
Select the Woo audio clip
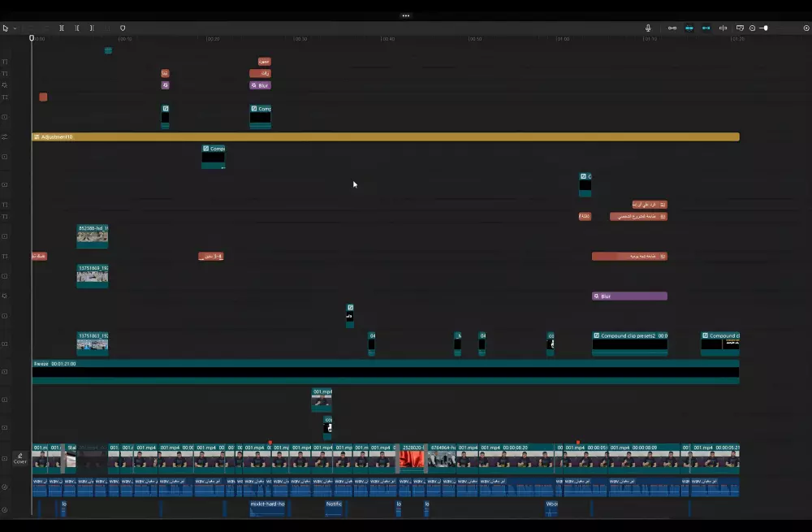(x=551, y=508)
